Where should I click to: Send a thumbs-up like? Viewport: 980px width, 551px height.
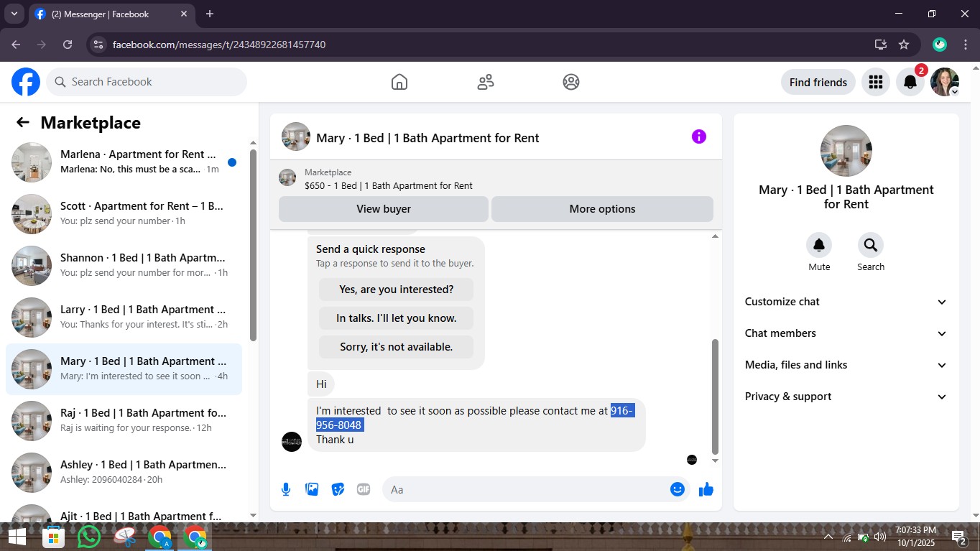coord(706,489)
